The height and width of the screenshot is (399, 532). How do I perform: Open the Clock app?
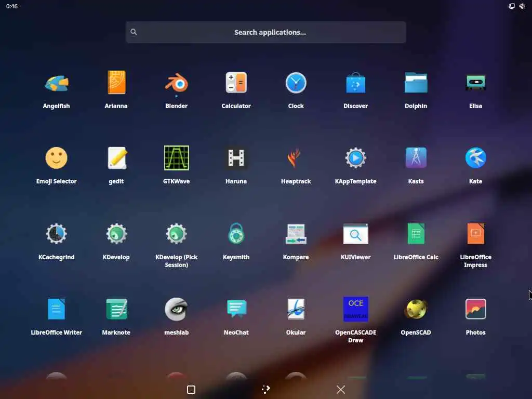point(296,83)
